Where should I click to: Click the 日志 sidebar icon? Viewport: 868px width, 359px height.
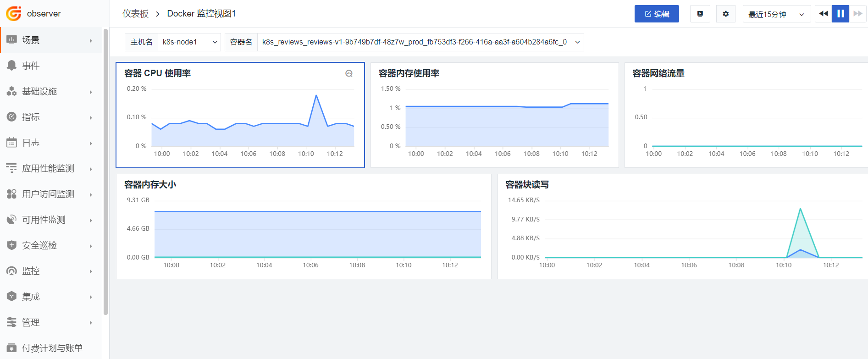[12, 143]
